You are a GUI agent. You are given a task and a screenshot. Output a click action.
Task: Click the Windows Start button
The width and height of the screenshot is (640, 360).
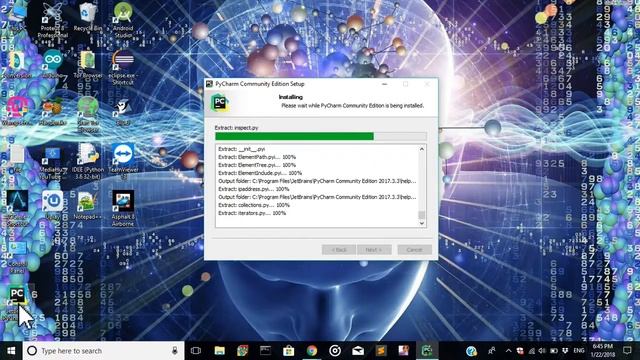coord(11,351)
